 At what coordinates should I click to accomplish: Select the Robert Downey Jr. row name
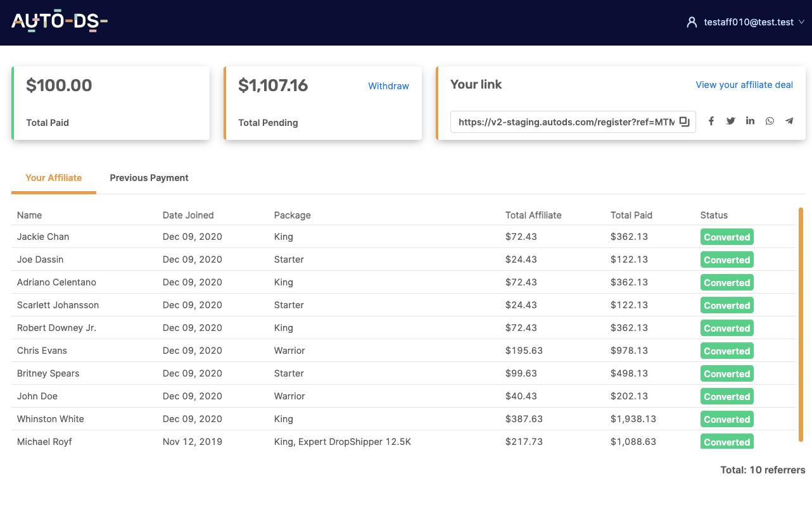click(x=57, y=328)
